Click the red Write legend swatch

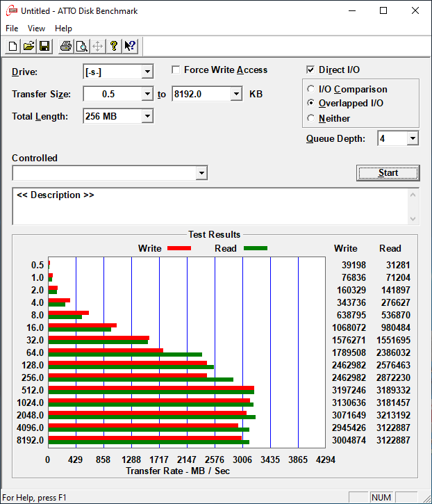[178, 248]
